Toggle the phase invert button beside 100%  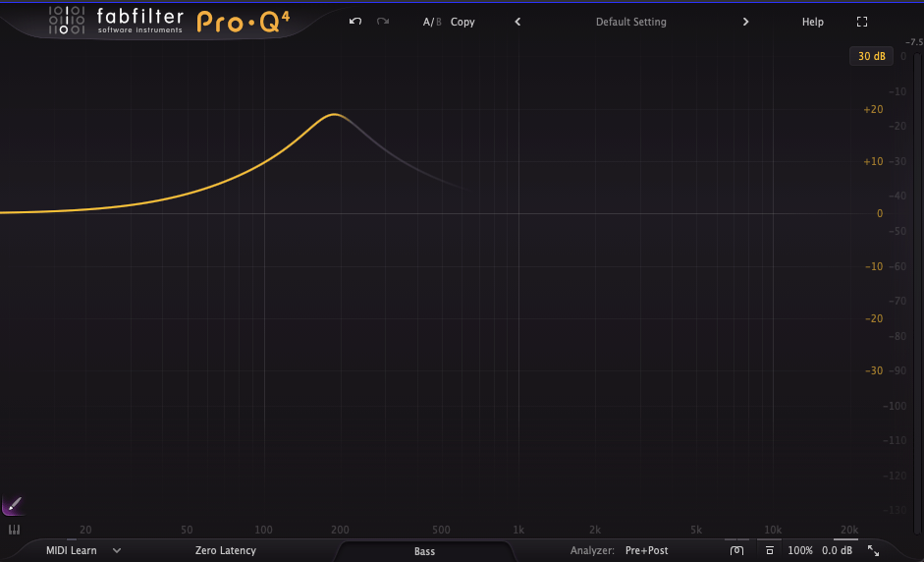[769, 551]
